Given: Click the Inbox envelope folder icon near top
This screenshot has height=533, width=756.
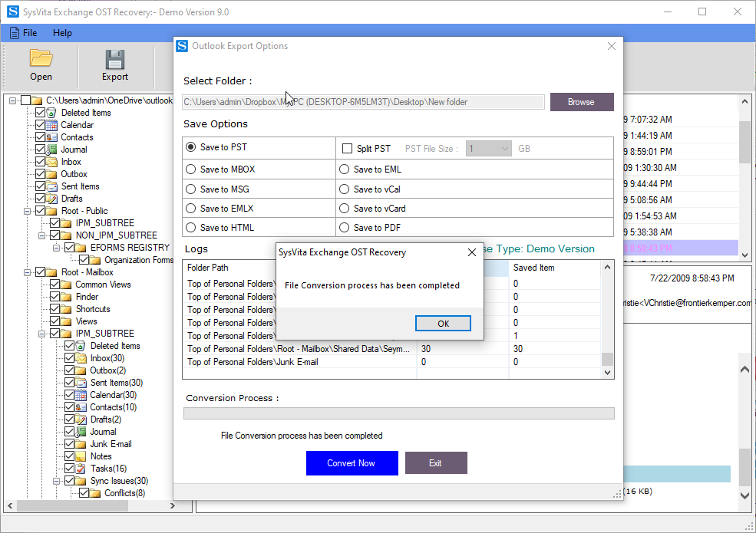Looking at the screenshot, I should (51, 162).
